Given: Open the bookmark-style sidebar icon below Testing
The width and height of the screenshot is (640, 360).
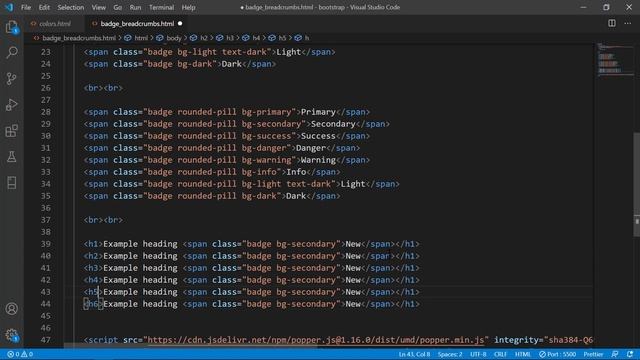Looking at the screenshot, I should pyautogui.click(x=11, y=183).
